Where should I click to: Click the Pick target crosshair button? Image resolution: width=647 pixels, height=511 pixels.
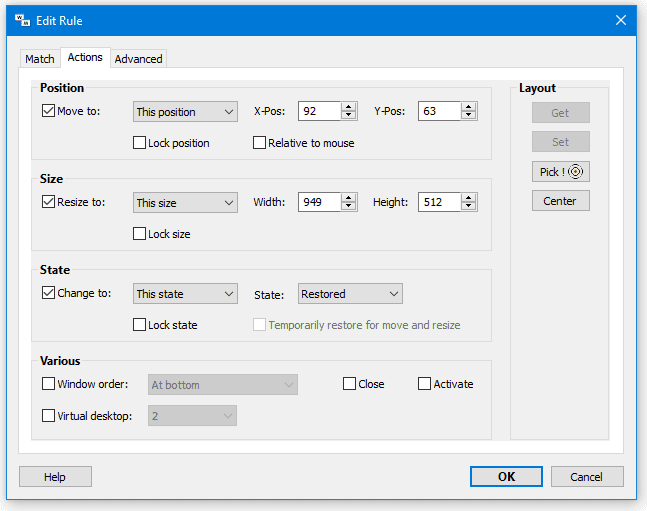point(560,172)
